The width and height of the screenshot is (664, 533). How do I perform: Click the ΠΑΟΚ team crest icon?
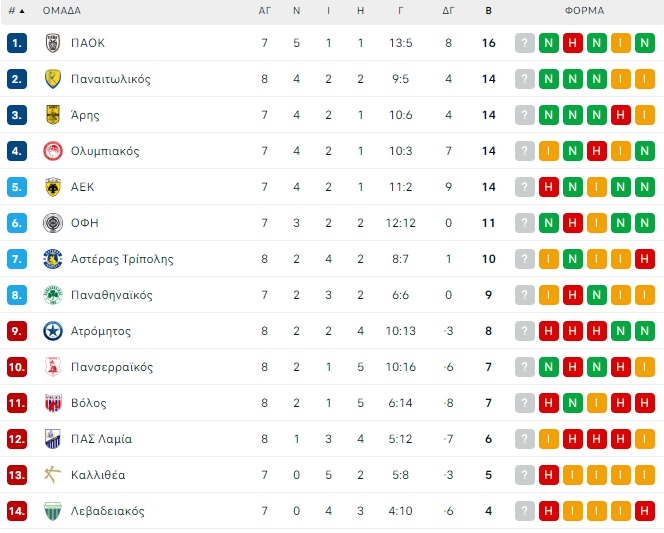pyautogui.click(x=53, y=43)
